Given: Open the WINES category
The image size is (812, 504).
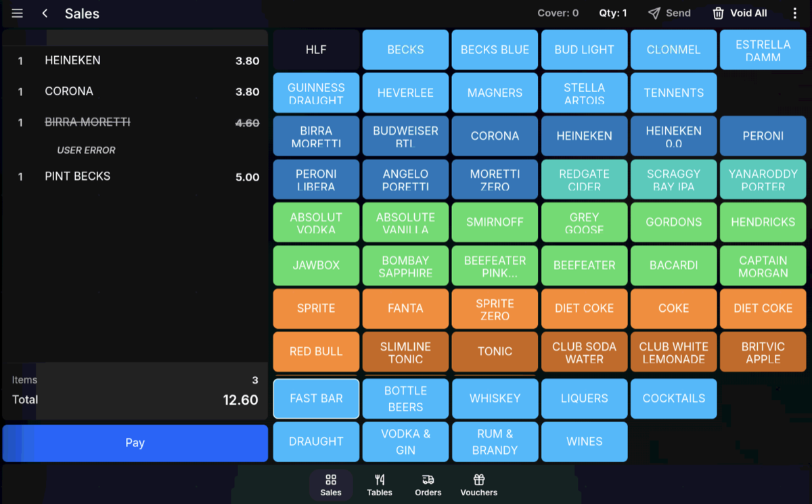Looking at the screenshot, I should point(584,442).
